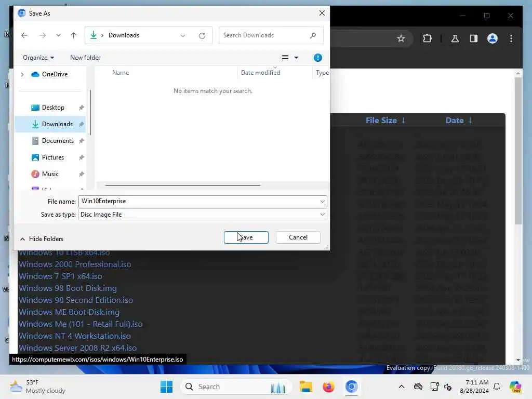Viewport: 532px width, 399px height.
Task: Show hidden system tray icons
Action: (x=402, y=387)
